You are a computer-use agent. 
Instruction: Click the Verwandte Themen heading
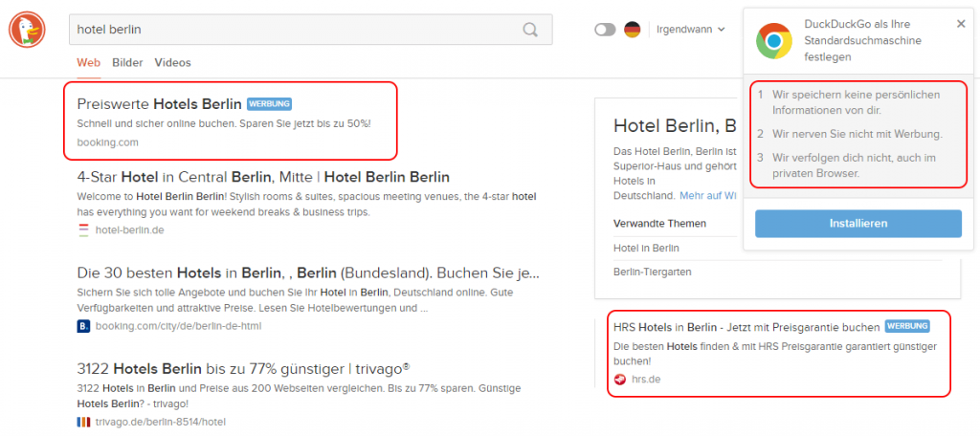[x=660, y=223]
